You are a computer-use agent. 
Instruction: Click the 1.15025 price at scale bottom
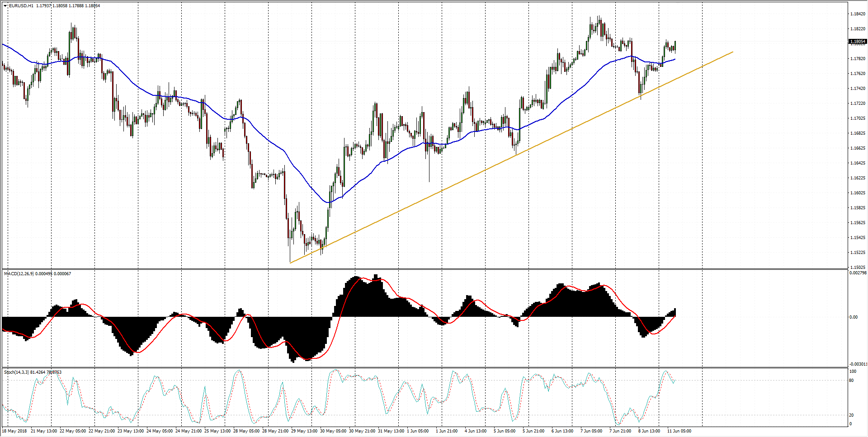tap(858, 267)
